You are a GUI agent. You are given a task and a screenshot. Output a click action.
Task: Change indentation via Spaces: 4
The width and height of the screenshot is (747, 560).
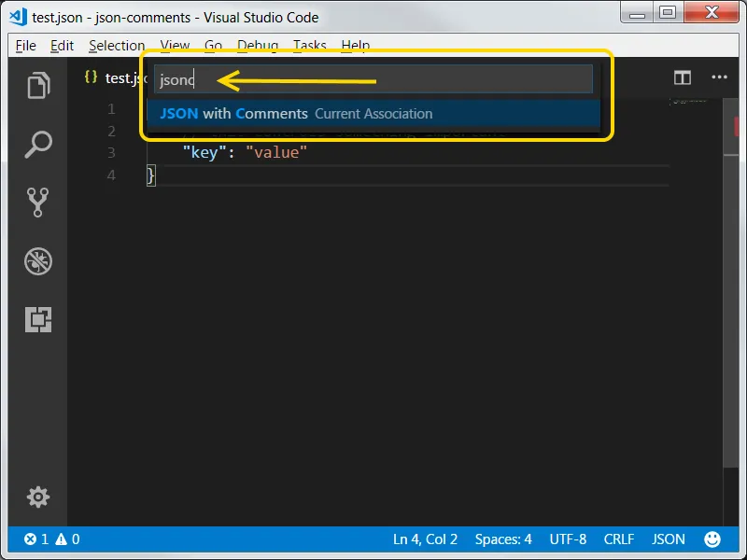pyautogui.click(x=503, y=539)
